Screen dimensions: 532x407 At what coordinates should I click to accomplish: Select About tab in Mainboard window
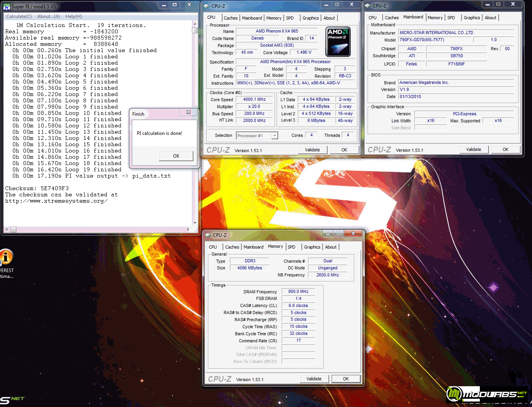click(490, 18)
